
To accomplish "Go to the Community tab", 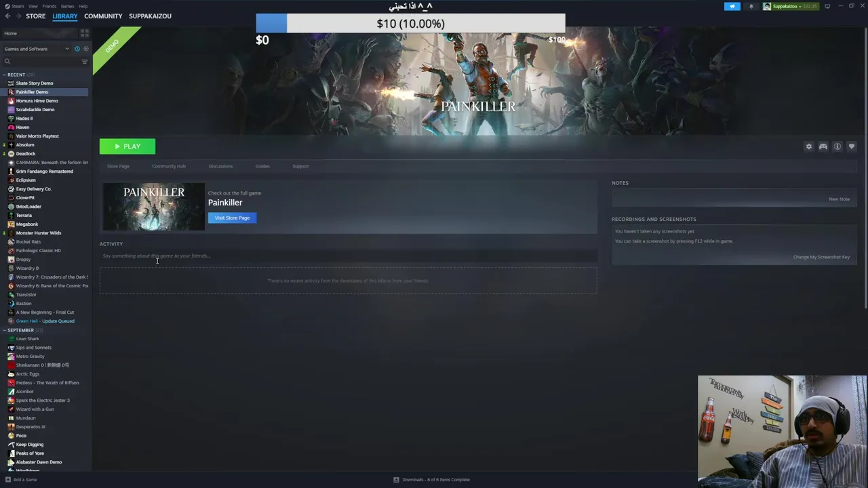I will point(103,16).
